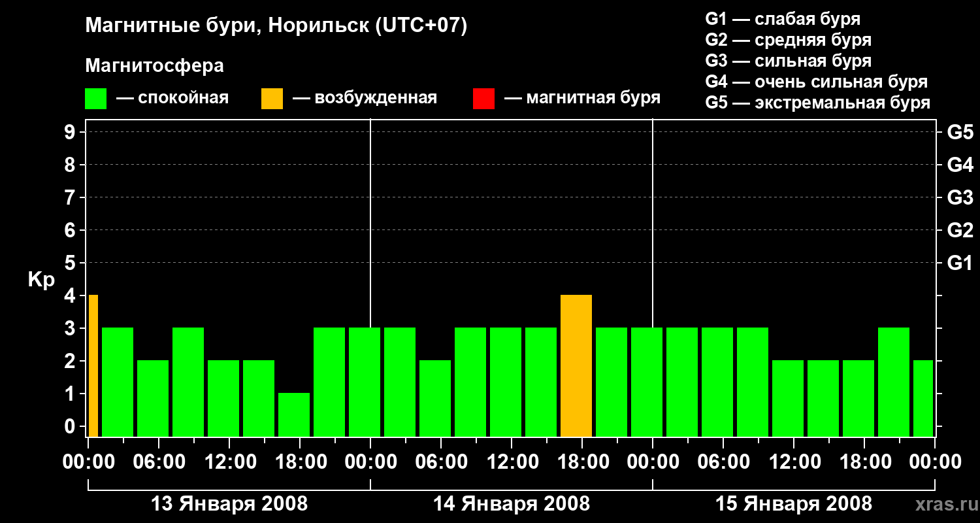Click the '06:00' time label for 15 Января
Image resolution: width=980 pixels, height=523 pixels.
(x=723, y=462)
